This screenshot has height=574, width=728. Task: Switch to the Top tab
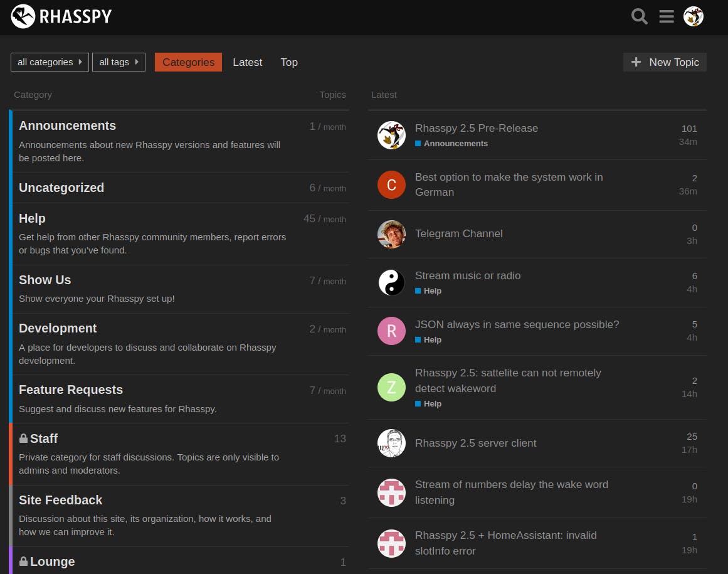point(289,62)
